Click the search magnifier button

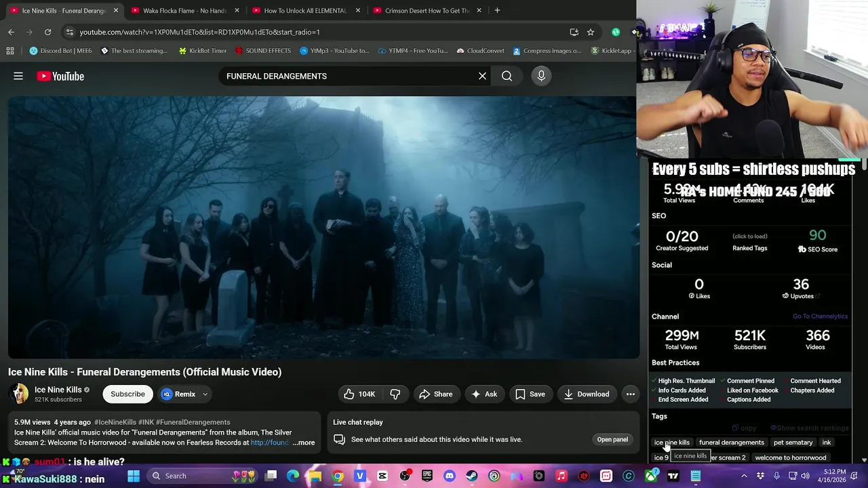pos(507,76)
